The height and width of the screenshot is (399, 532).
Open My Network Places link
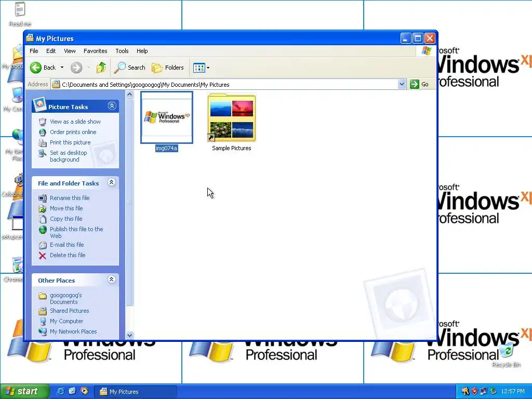[x=73, y=331]
